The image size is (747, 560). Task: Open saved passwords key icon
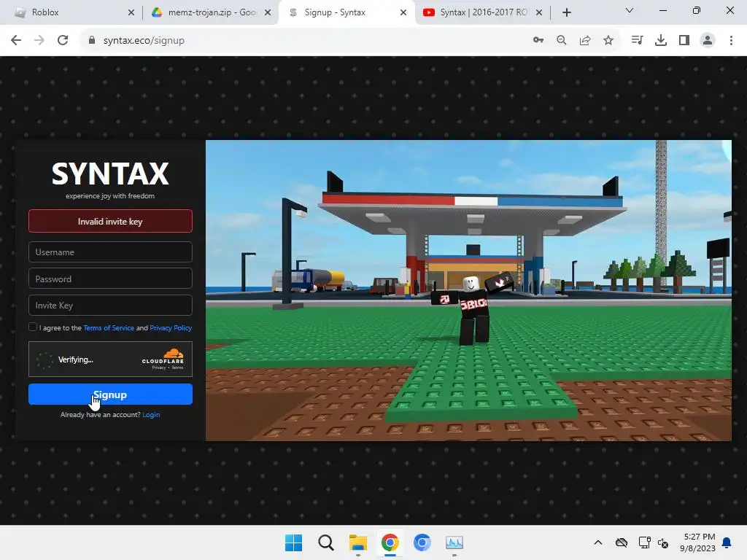(x=538, y=41)
